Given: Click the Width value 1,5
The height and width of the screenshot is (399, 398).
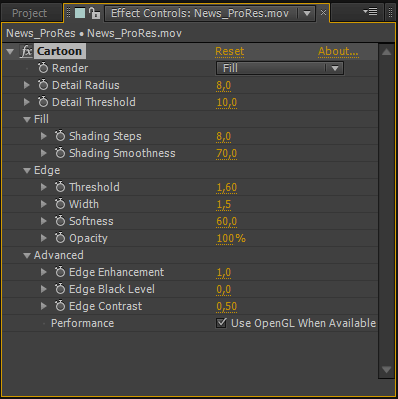Looking at the screenshot, I should point(224,204).
